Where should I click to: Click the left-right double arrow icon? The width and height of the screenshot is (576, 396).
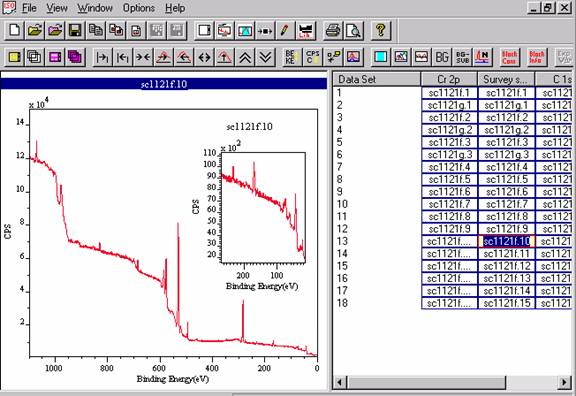[x=204, y=57]
